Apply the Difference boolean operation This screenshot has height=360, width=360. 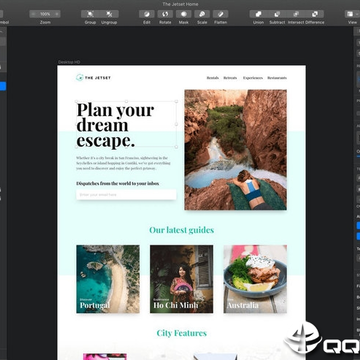315,14
